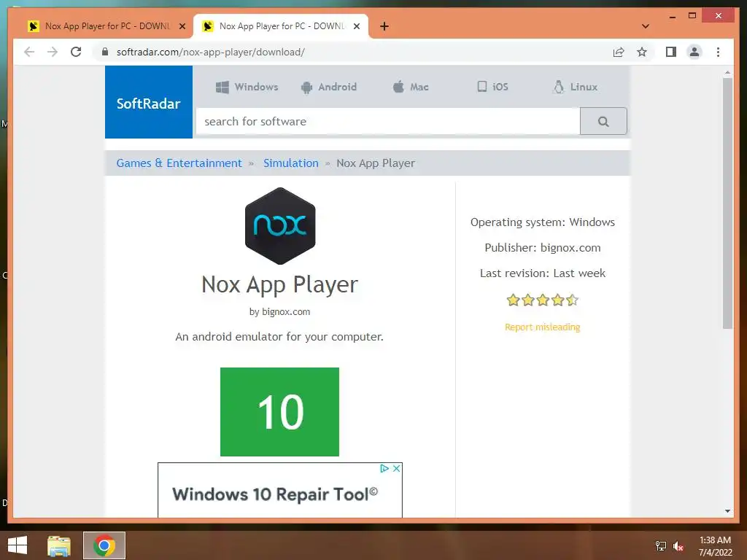Open network status tray icon
This screenshot has height=560, width=747.
pyautogui.click(x=661, y=546)
